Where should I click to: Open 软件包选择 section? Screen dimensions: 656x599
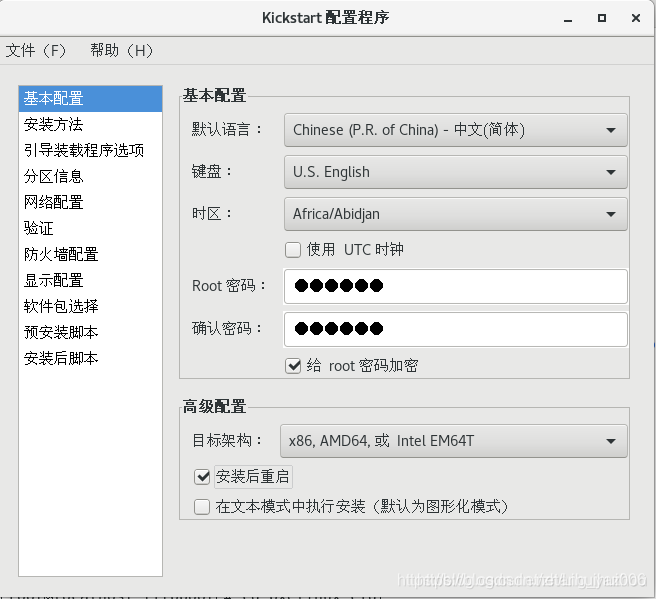[x=90, y=306]
